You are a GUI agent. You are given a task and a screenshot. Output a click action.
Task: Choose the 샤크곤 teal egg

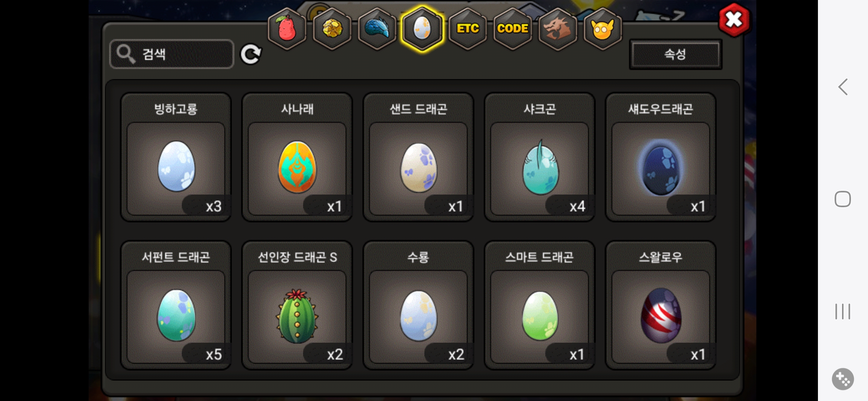(540, 157)
